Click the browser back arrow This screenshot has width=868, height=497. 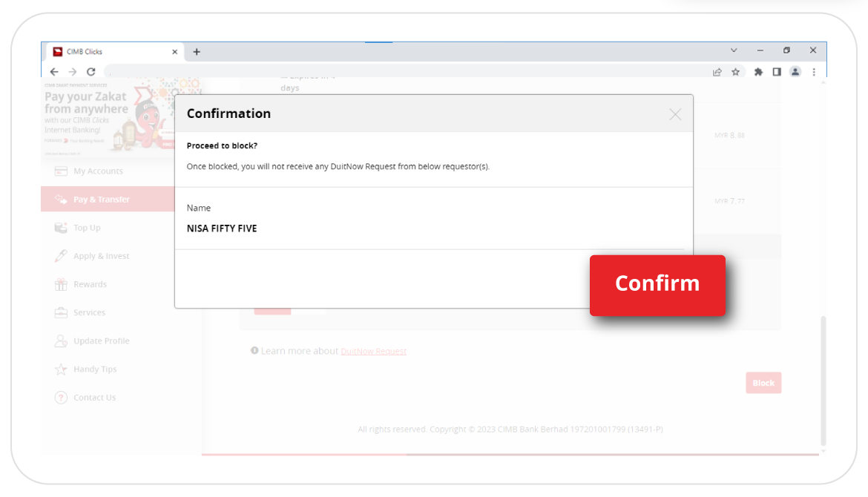pos(54,72)
